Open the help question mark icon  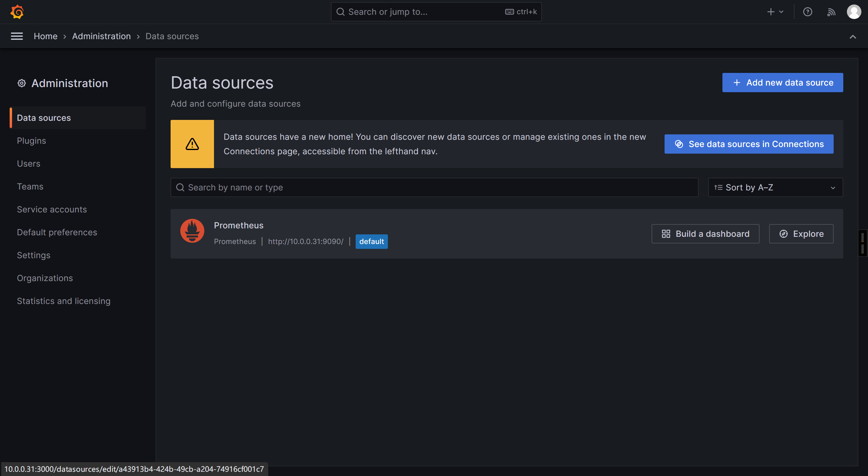[x=807, y=12]
